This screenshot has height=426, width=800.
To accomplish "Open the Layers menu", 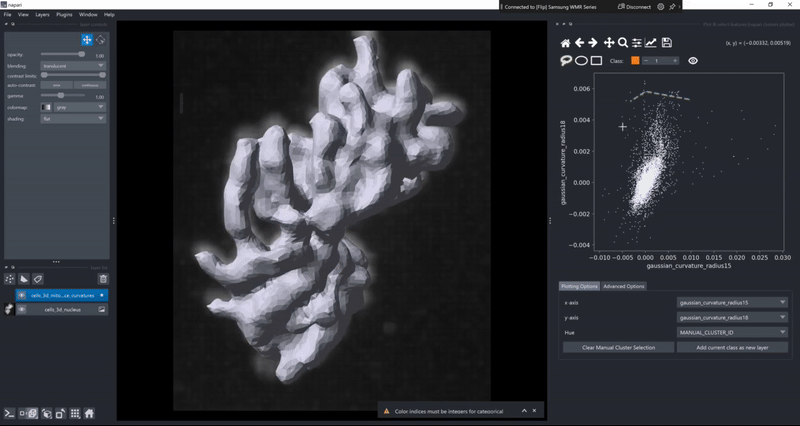I will 42,15.
